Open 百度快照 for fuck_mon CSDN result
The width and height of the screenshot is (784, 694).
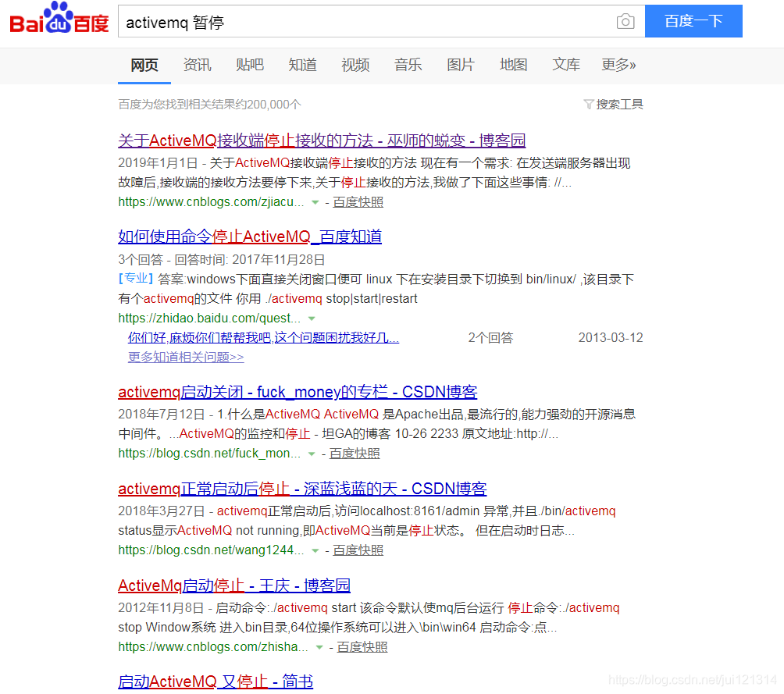pyautogui.click(x=355, y=454)
